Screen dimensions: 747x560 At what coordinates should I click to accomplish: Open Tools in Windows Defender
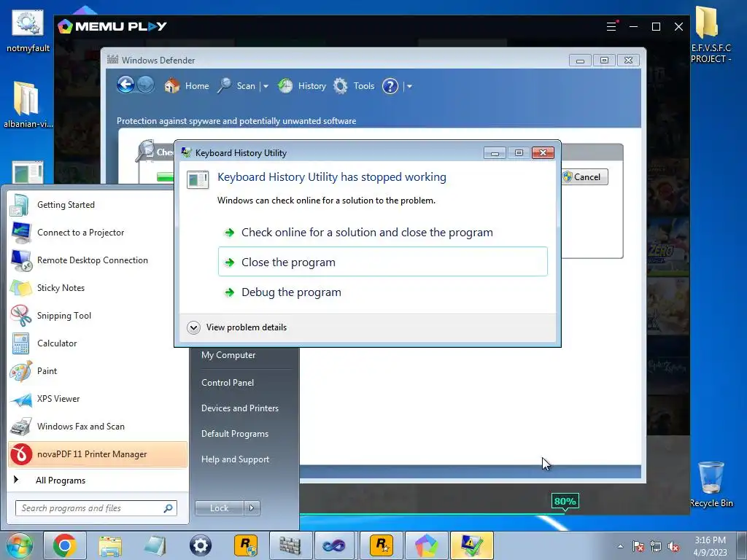pyautogui.click(x=354, y=86)
